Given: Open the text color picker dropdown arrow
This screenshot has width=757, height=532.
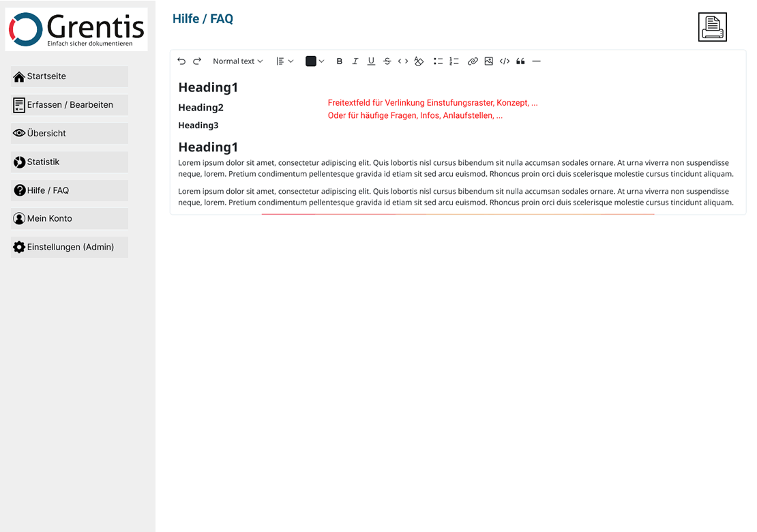Looking at the screenshot, I should [322, 61].
